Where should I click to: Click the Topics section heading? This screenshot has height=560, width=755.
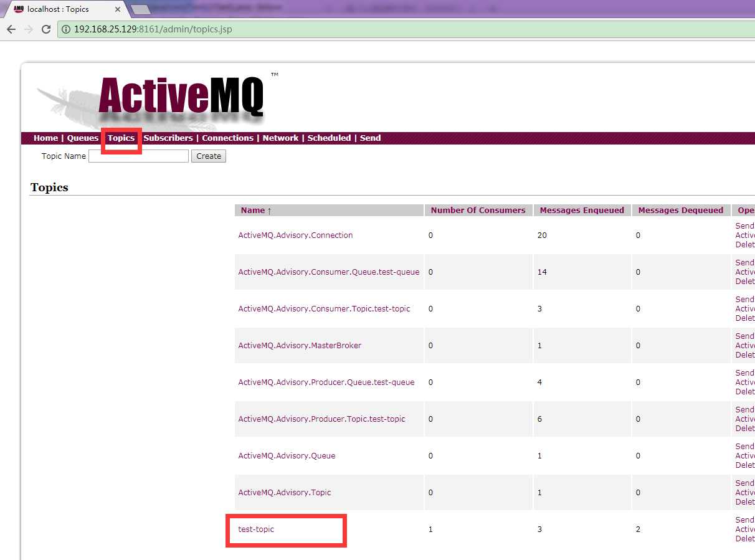point(49,187)
